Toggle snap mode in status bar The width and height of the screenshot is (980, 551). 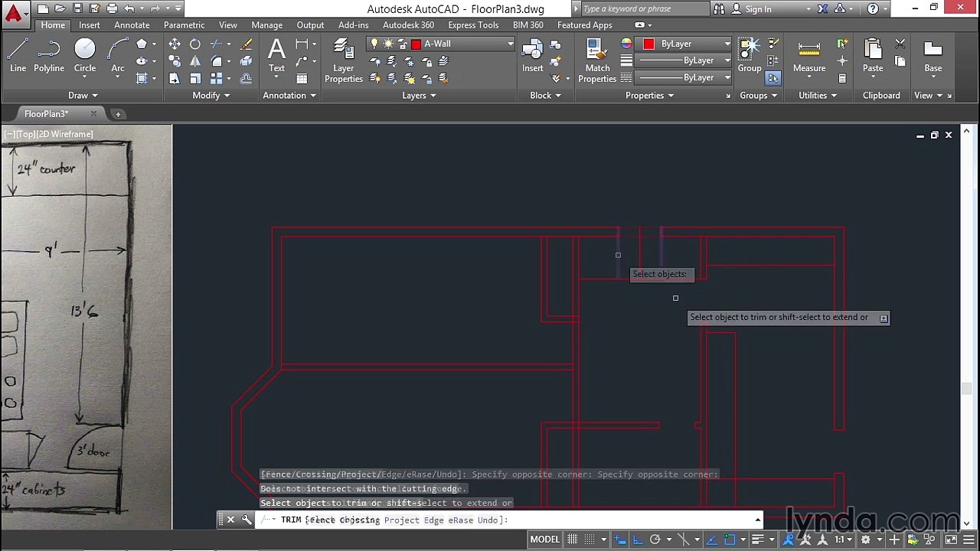(x=590, y=540)
